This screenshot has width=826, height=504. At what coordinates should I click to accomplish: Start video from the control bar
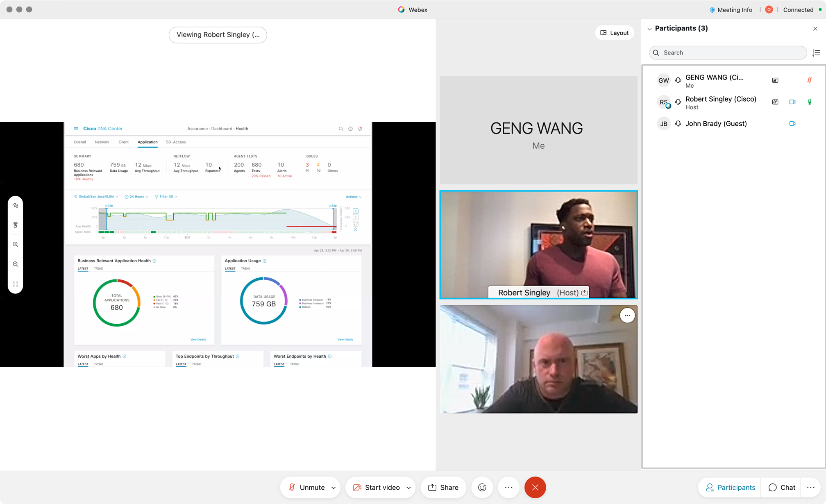click(377, 487)
